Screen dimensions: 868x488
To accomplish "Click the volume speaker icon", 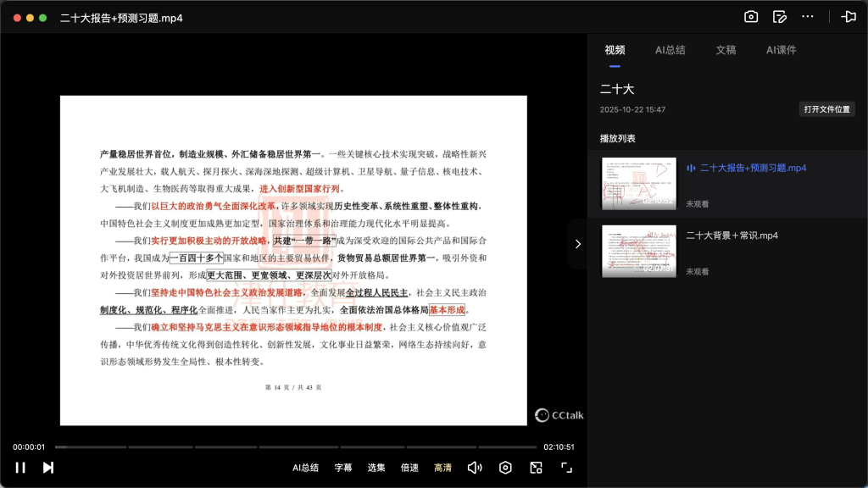I will [x=474, y=467].
